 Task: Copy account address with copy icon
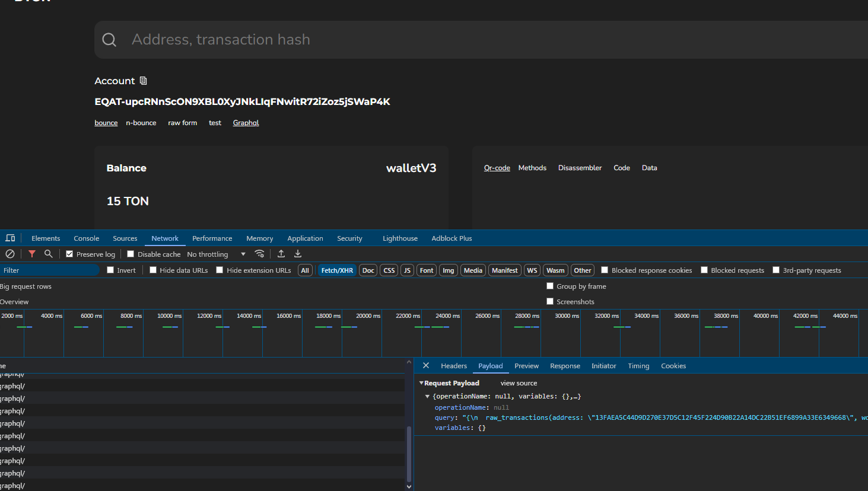click(143, 81)
